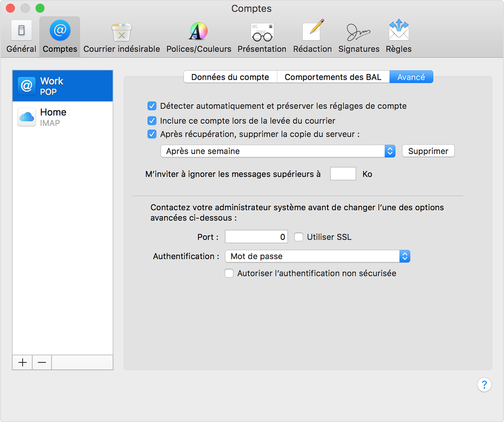Viewport: 504px width, 422px height.
Task: Open the Général preferences pane
Action: (x=21, y=36)
